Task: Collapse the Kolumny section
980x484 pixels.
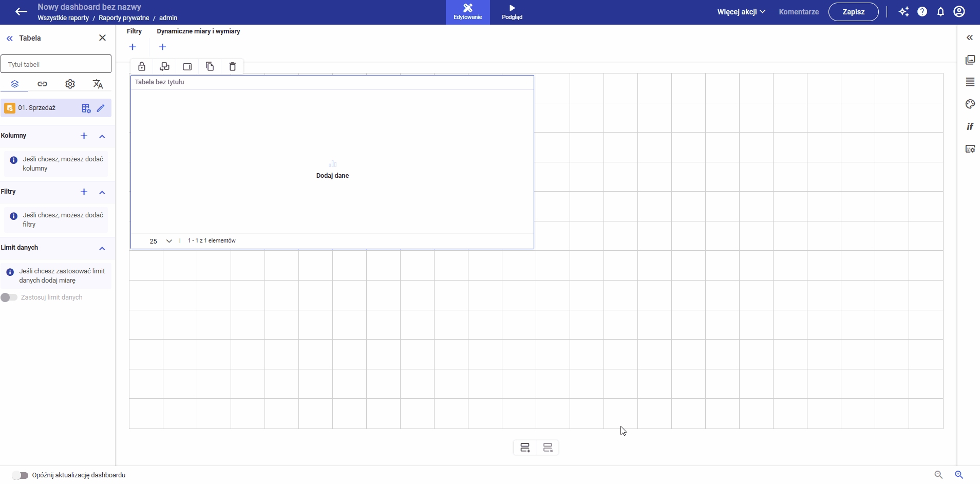Action: point(102,136)
